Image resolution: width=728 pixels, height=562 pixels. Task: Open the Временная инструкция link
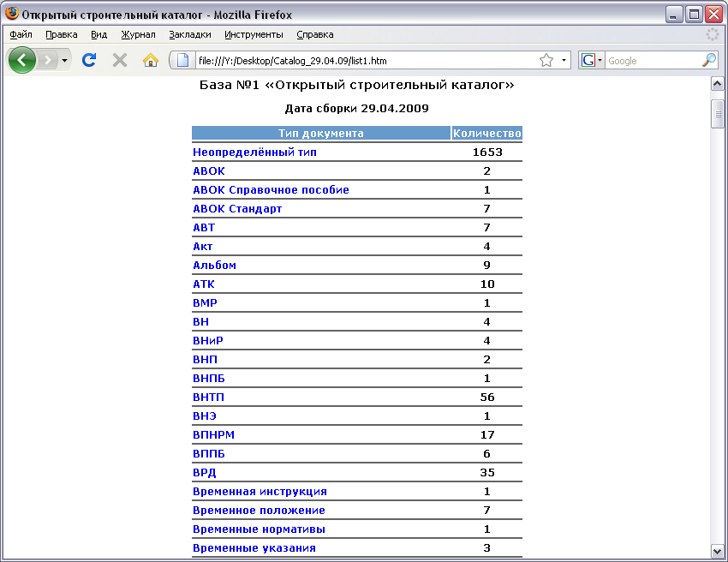(x=260, y=492)
